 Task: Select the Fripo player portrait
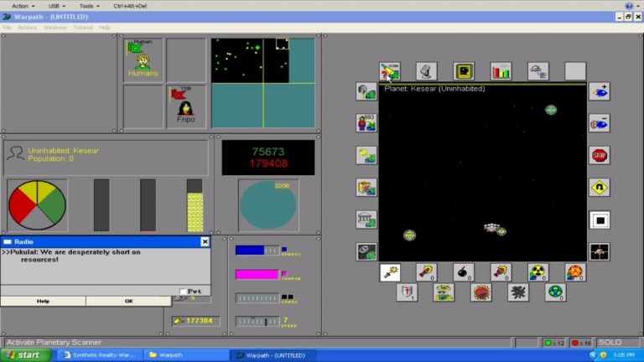coord(185,106)
